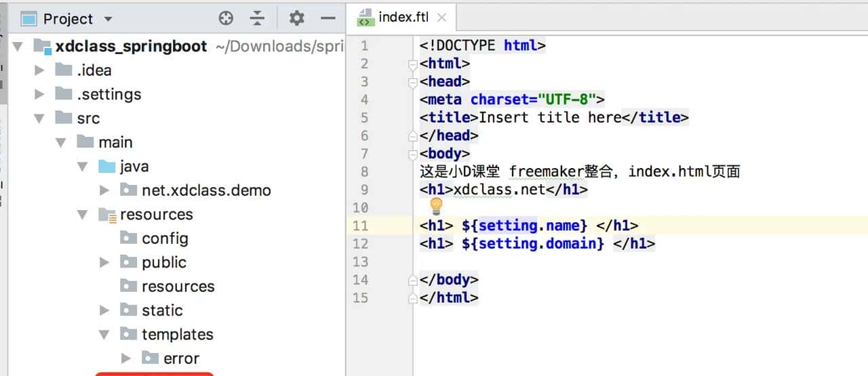
Task: Click the ${setting.domain} expression
Action: 533,244
